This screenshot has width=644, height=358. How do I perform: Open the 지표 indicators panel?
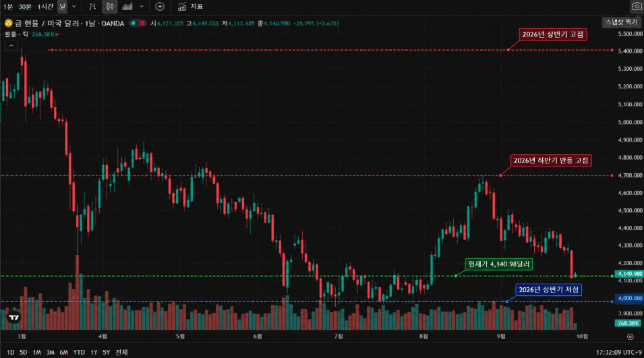pyautogui.click(x=190, y=7)
